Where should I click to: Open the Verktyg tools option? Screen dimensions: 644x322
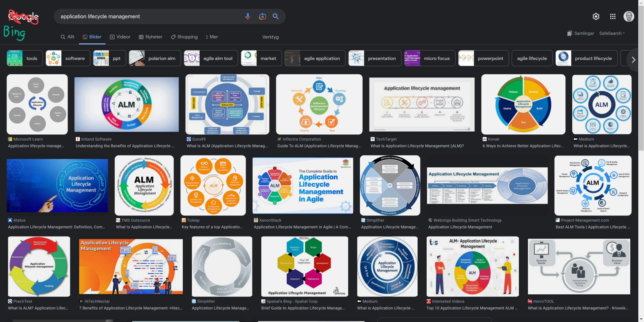[x=270, y=37]
